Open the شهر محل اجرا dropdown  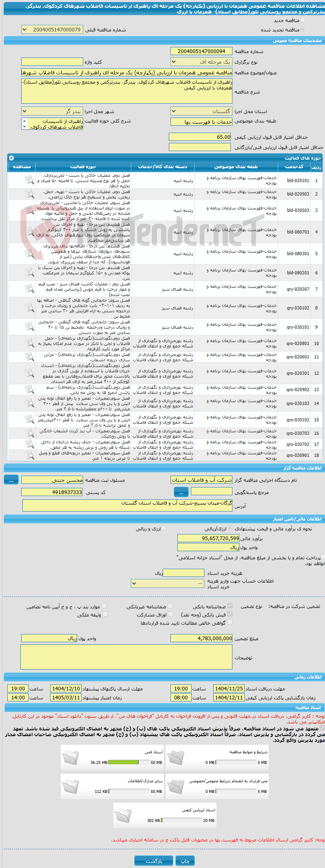point(52,111)
